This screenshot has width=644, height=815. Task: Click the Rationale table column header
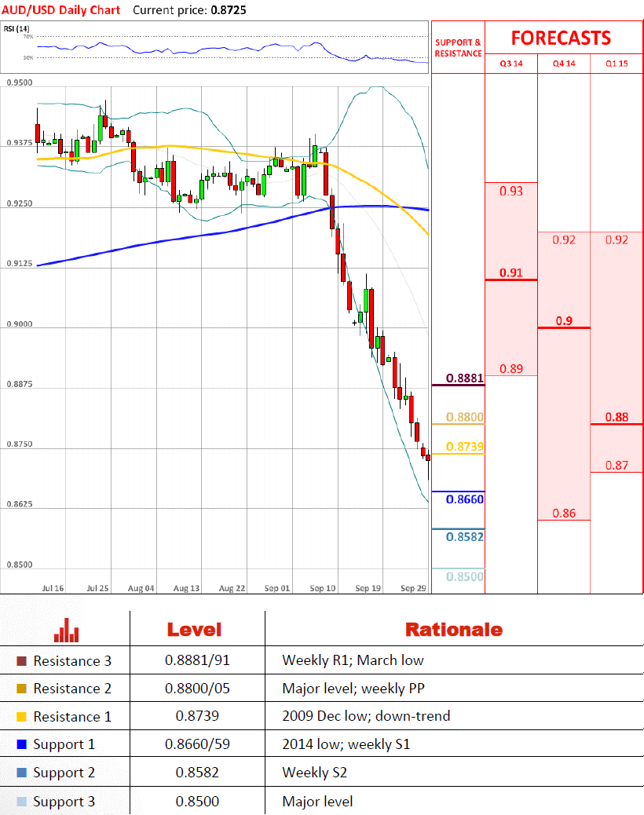pyautogui.click(x=454, y=630)
